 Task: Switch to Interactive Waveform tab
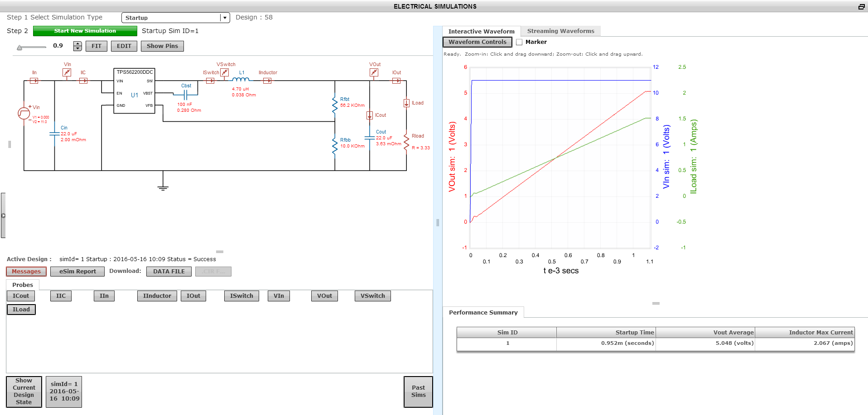481,31
